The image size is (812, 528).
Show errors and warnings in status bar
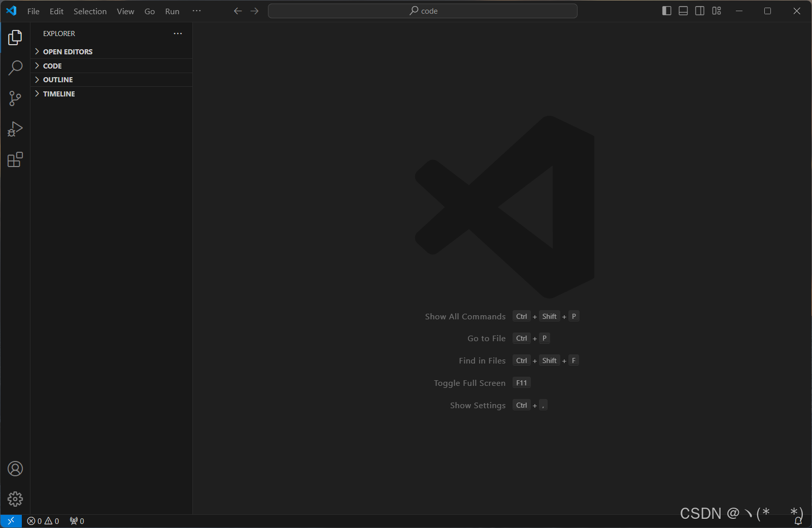click(43, 521)
